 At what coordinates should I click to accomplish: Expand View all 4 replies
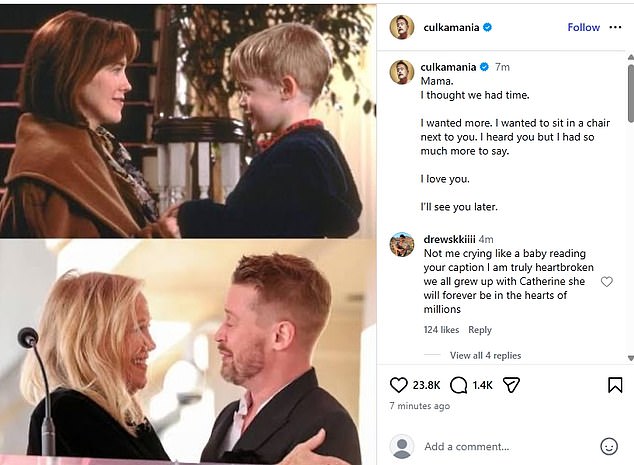click(x=485, y=355)
